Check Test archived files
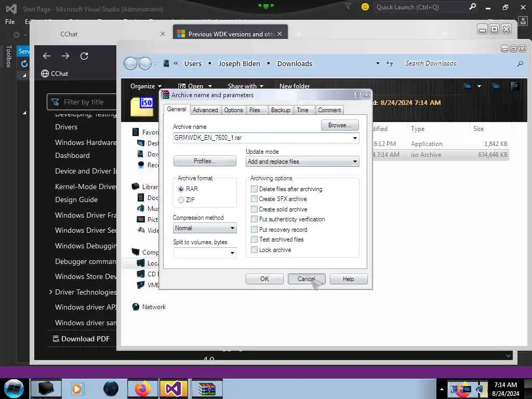Image resolution: width=532 pixels, height=399 pixels. [254, 240]
